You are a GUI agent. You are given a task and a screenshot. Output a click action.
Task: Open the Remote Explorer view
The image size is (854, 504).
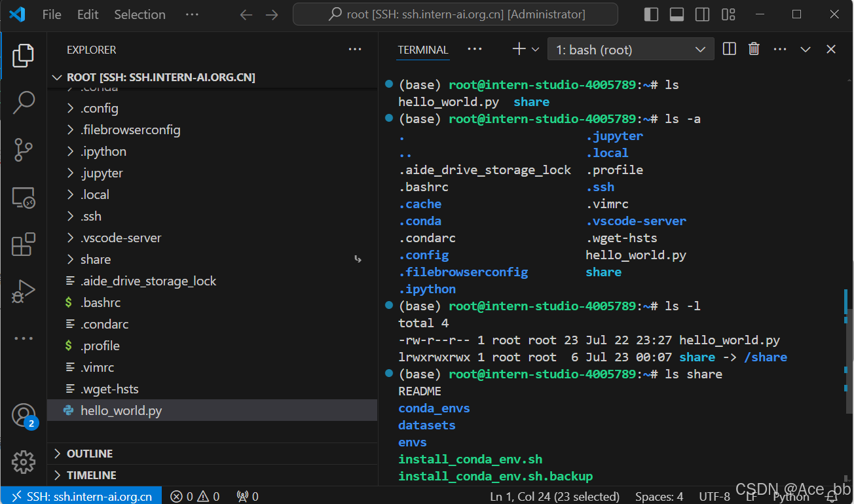click(23, 197)
